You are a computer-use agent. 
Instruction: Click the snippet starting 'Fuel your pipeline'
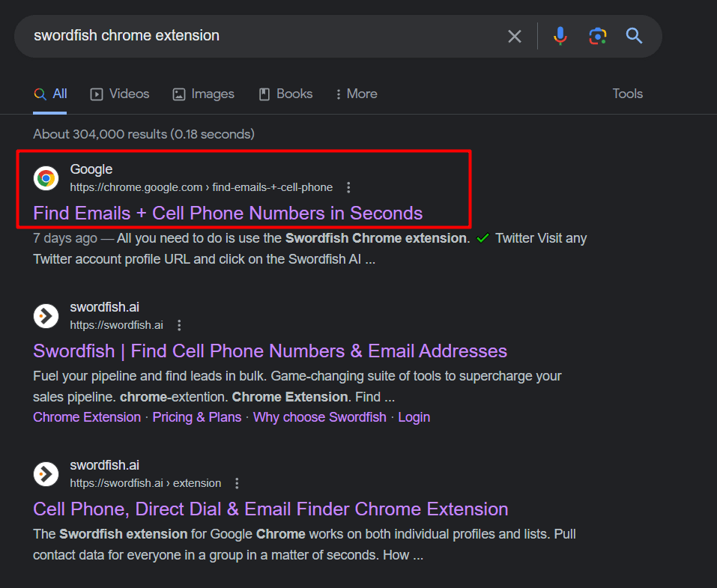pyautogui.click(x=297, y=387)
